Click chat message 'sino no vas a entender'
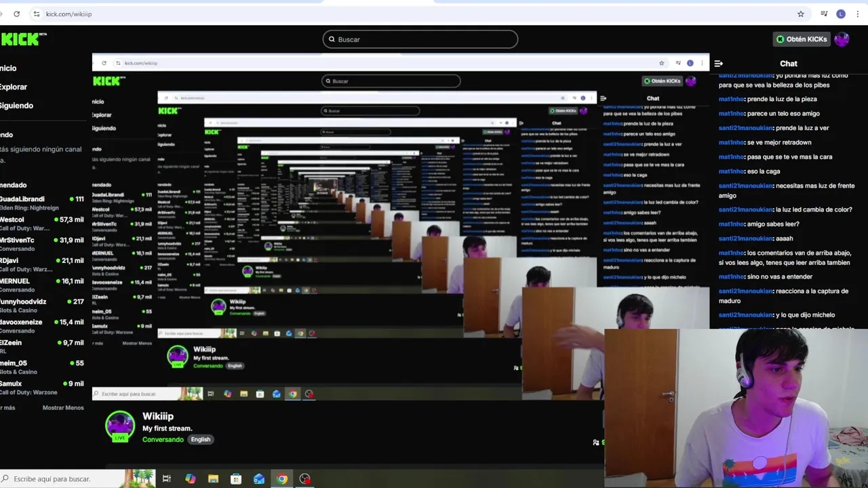 coord(780,277)
